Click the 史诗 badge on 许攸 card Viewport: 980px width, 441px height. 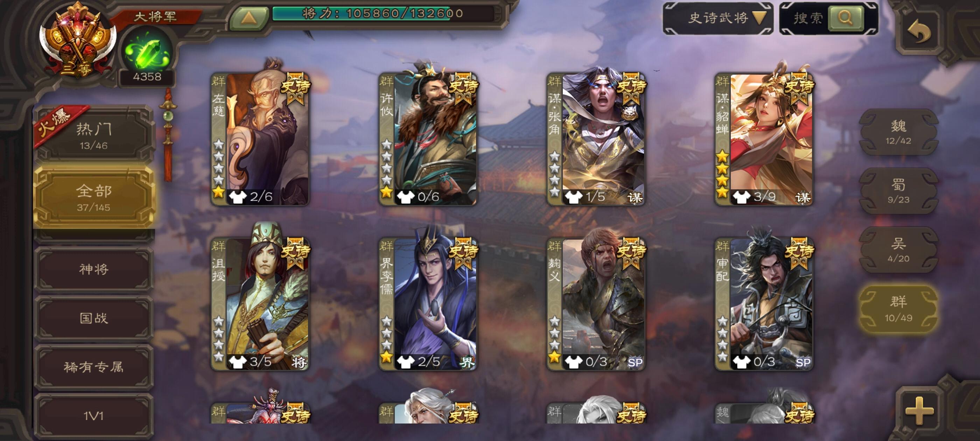pos(464,88)
